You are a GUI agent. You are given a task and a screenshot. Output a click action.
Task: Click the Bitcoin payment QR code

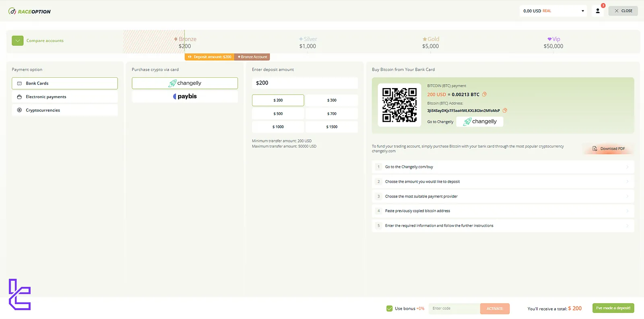399,105
